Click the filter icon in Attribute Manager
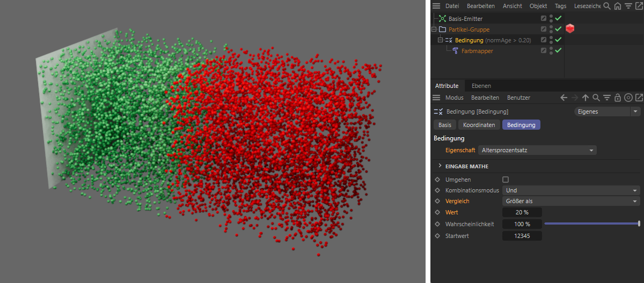Viewport: 644px width, 283px height. point(607,98)
